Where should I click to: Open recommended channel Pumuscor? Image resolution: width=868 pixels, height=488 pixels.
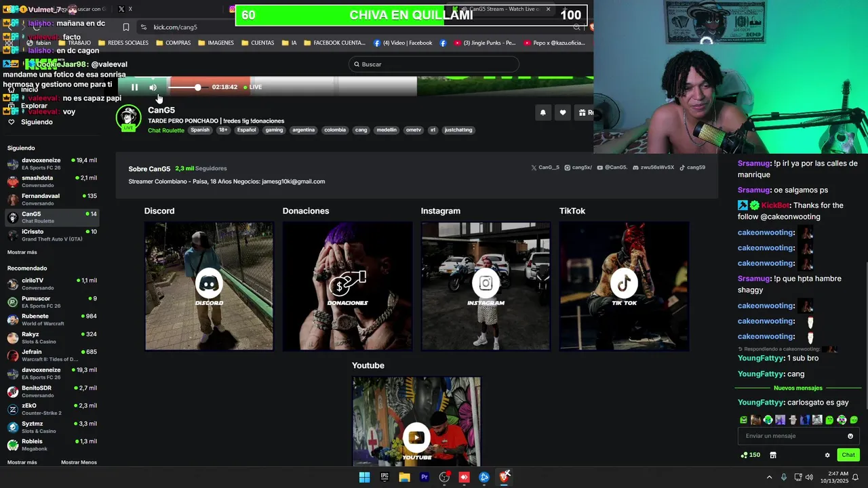click(x=52, y=302)
